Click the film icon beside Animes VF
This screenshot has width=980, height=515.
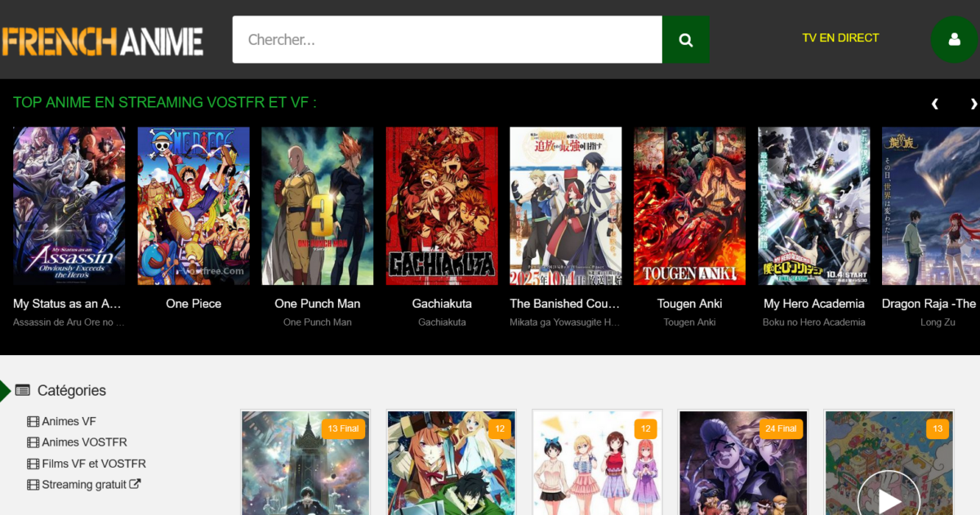[33, 422]
